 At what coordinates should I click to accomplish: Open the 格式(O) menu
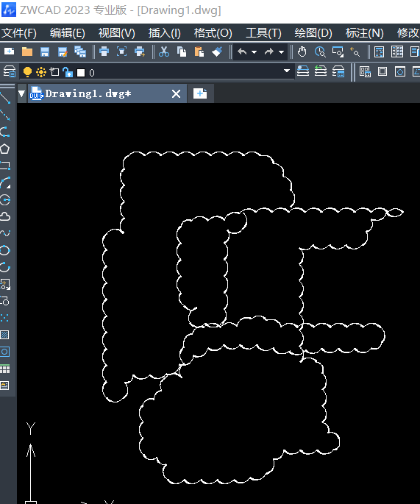[x=213, y=33]
